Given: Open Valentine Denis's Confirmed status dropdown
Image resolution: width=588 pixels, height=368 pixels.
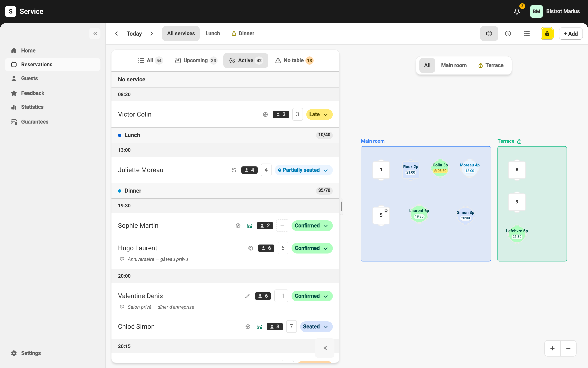Looking at the screenshot, I should 312,296.
